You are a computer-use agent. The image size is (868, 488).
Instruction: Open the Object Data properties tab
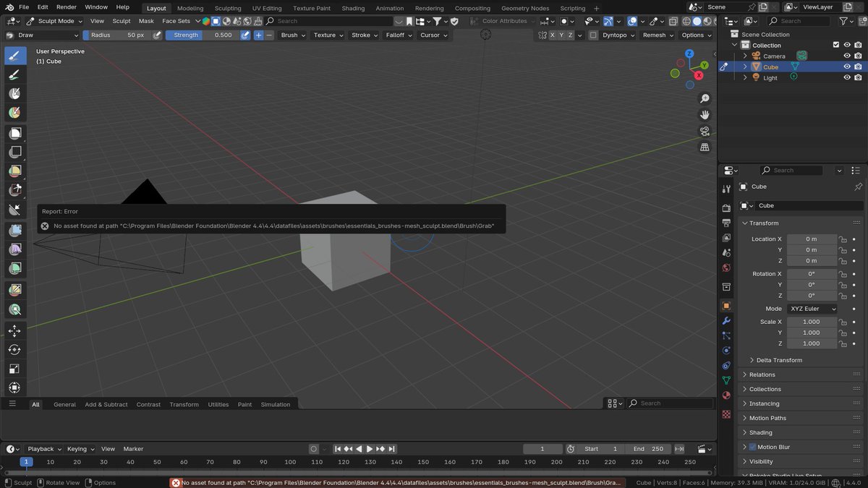(726, 380)
